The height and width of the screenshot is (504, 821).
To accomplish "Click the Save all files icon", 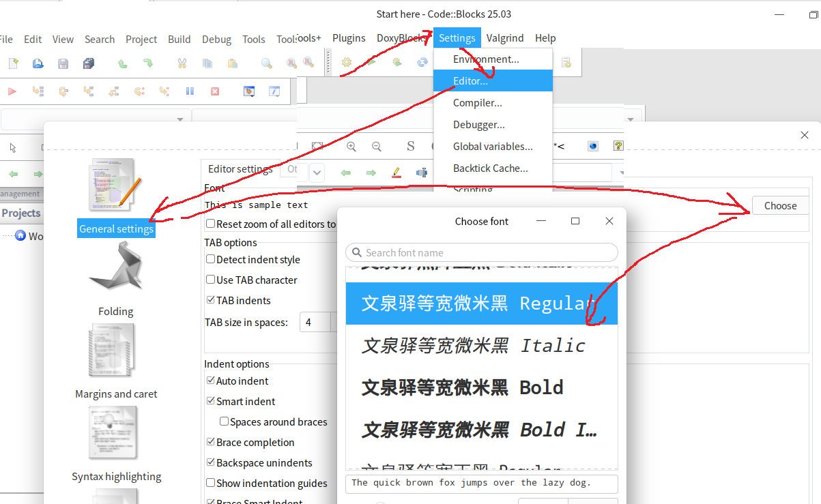I will tap(88, 63).
